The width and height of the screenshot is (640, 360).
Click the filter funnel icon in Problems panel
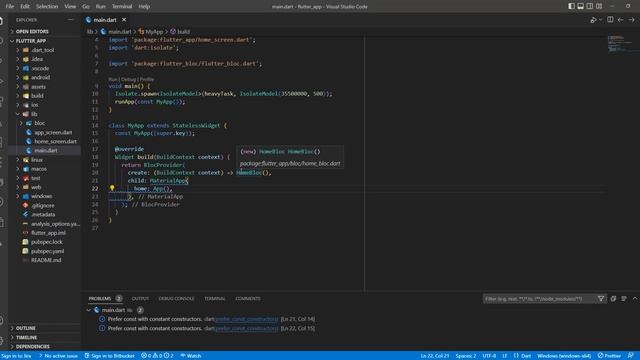(x=601, y=299)
